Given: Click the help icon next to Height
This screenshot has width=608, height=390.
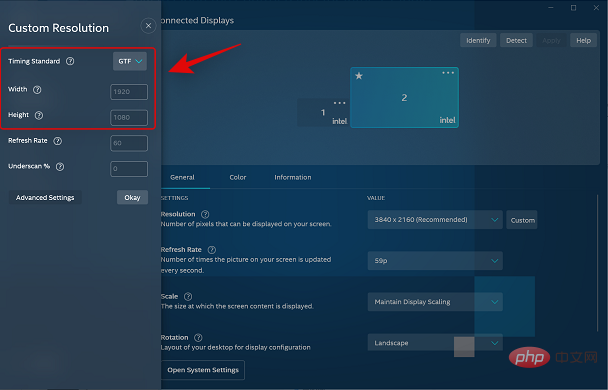Looking at the screenshot, I should [x=39, y=115].
